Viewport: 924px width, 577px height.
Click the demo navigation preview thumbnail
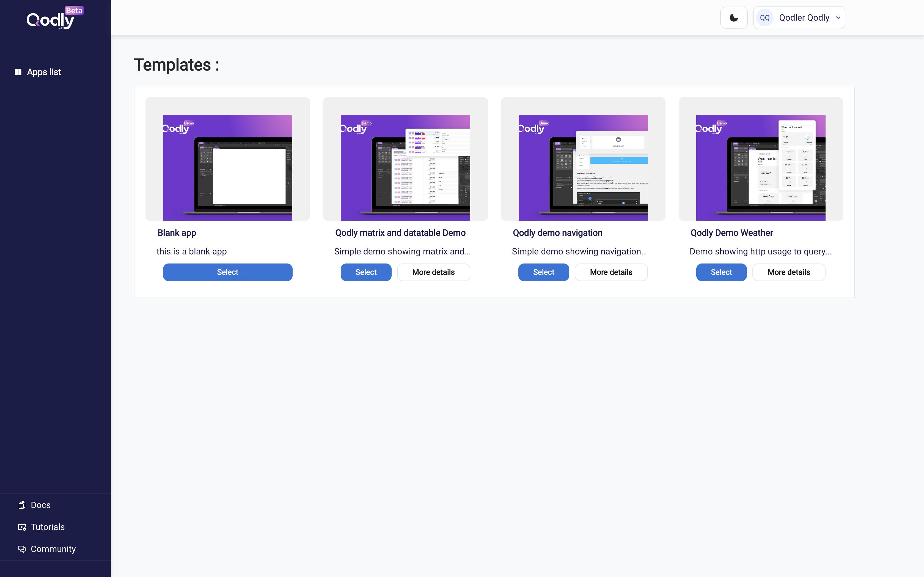[583, 168]
